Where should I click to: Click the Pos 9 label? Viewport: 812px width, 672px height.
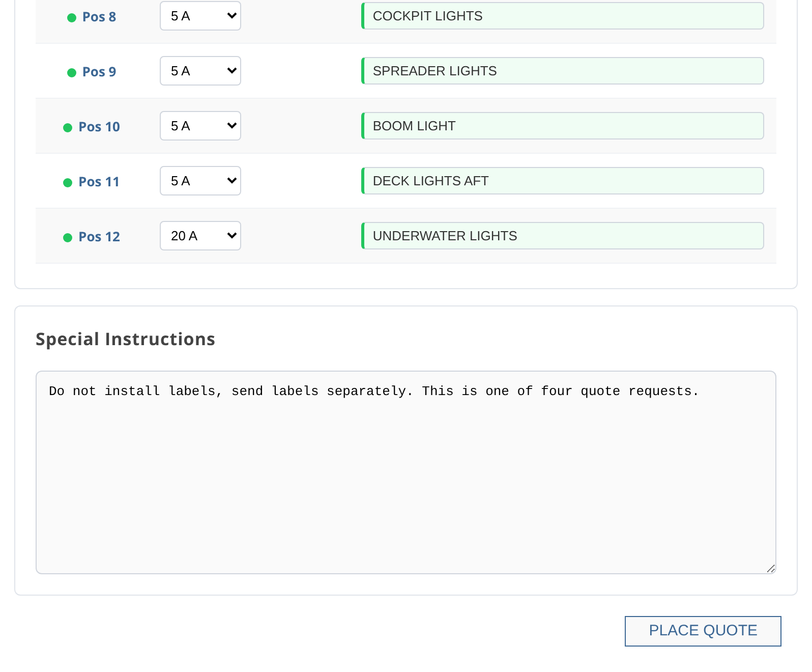99,72
